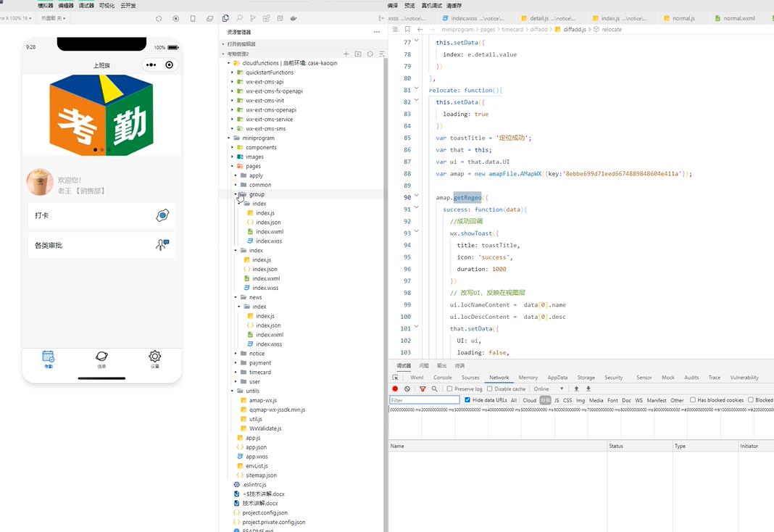The width and height of the screenshot is (774, 532).
Task: Enable the Preserve log checkbox
Action: click(x=450, y=389)
